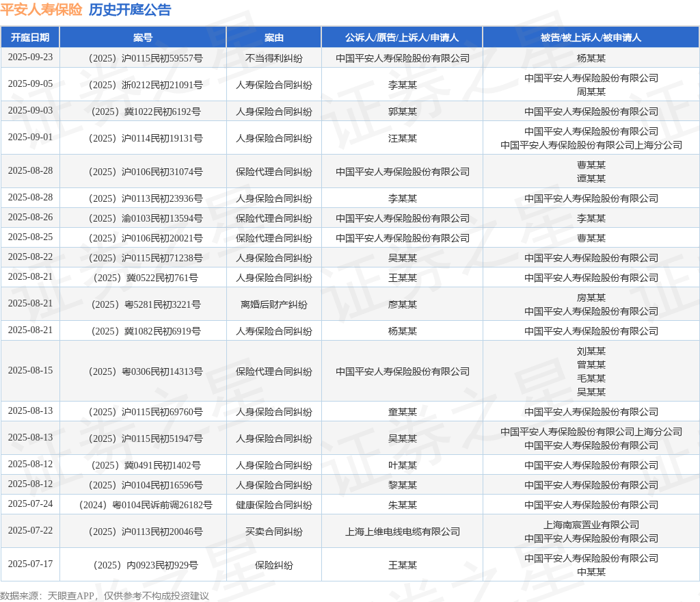The image size is (700, 602).
Task: Click case number 沪0115民初69760号
Action: point(146,412)
